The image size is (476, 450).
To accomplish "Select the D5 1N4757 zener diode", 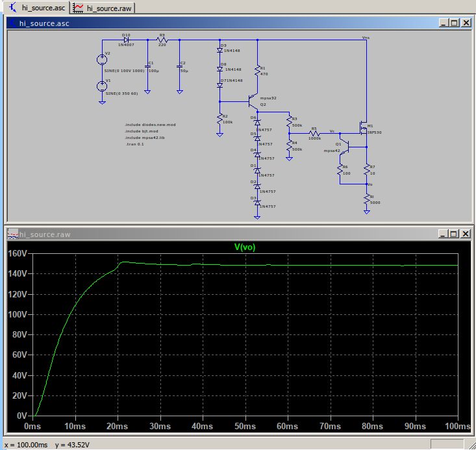I will click(257, 138).
